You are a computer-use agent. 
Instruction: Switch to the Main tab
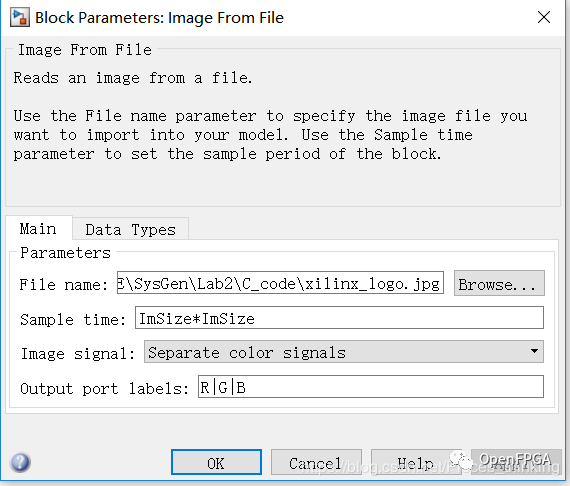[39, 229]
